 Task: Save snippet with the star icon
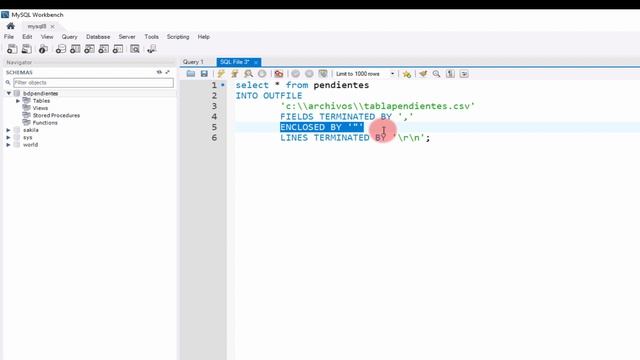click(407, 74)
